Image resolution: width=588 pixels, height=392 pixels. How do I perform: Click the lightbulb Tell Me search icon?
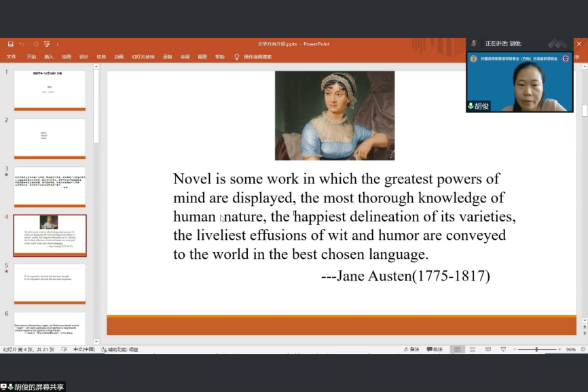point(237,57)
